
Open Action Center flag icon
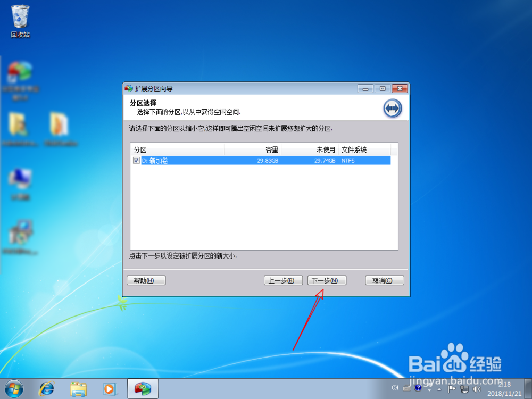click(452, 389)
